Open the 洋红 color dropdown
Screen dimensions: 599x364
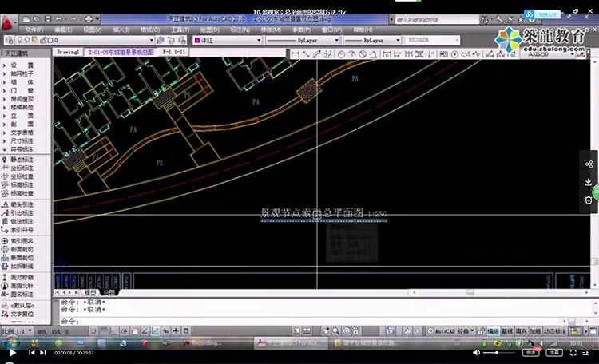click(x=259, y=40)
